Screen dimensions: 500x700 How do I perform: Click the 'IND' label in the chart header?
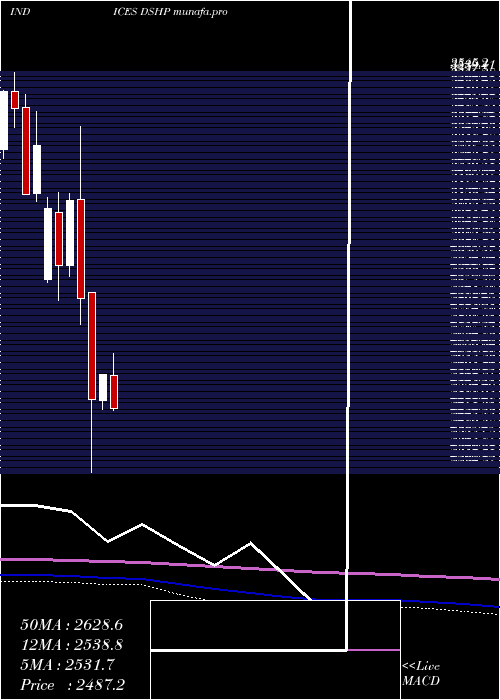pos(20,12)
